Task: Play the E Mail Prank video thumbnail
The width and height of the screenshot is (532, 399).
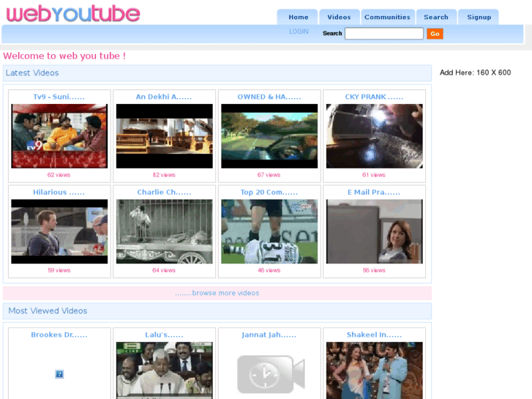Action: coord(375,231)
